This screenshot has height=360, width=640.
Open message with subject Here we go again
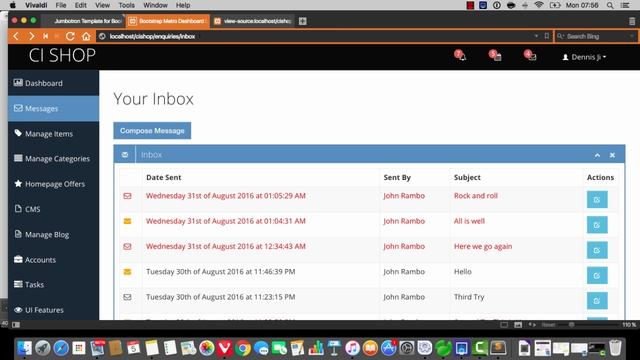483,247
